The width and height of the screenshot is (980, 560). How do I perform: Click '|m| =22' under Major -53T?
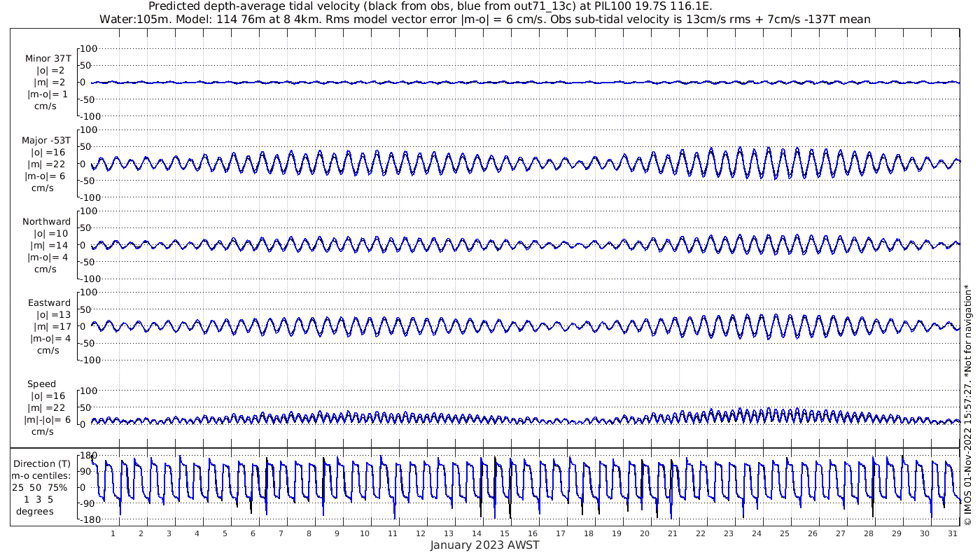[48, 164]
